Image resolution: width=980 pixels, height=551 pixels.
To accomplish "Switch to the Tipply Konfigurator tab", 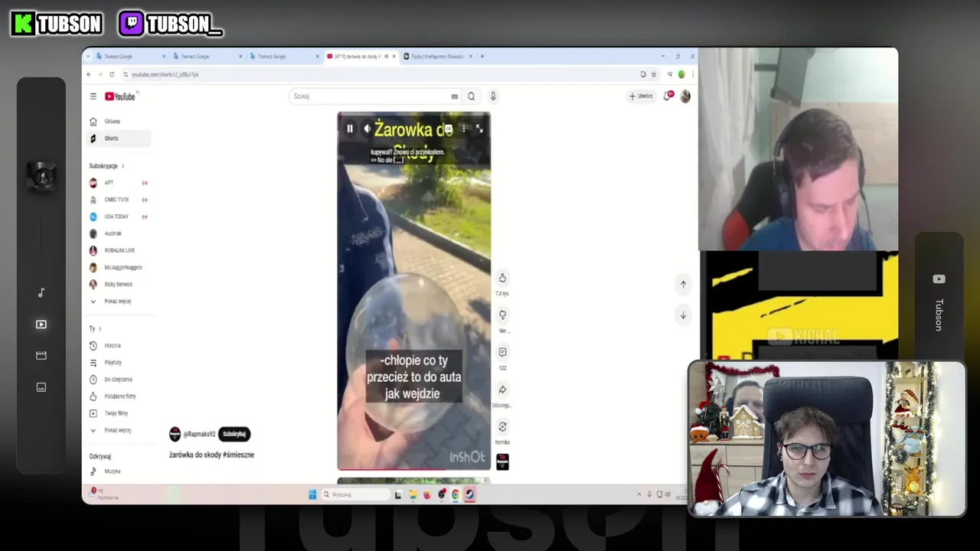I will pos(436,57).
